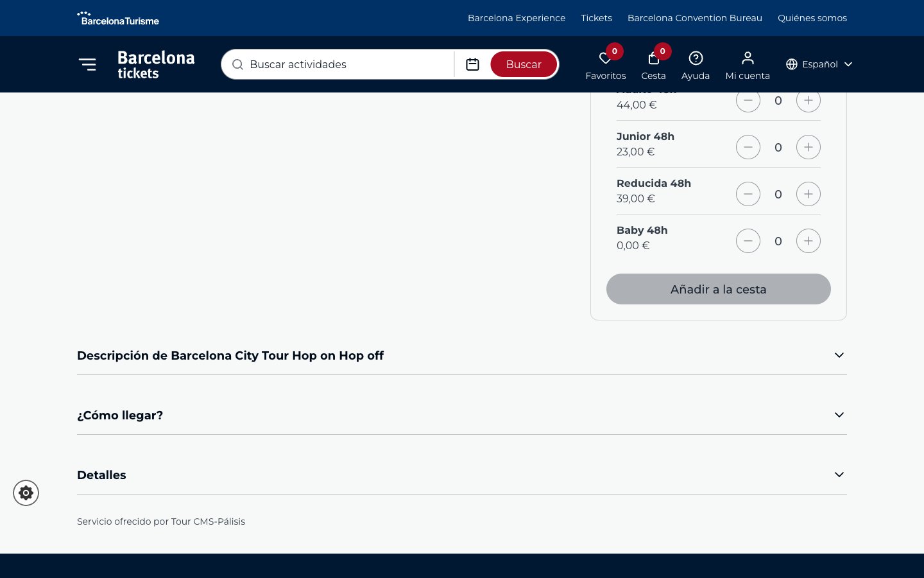Open the Cesta shopping bag
Viewport: 924px width, 578px height.
click(x=653, y=59)
